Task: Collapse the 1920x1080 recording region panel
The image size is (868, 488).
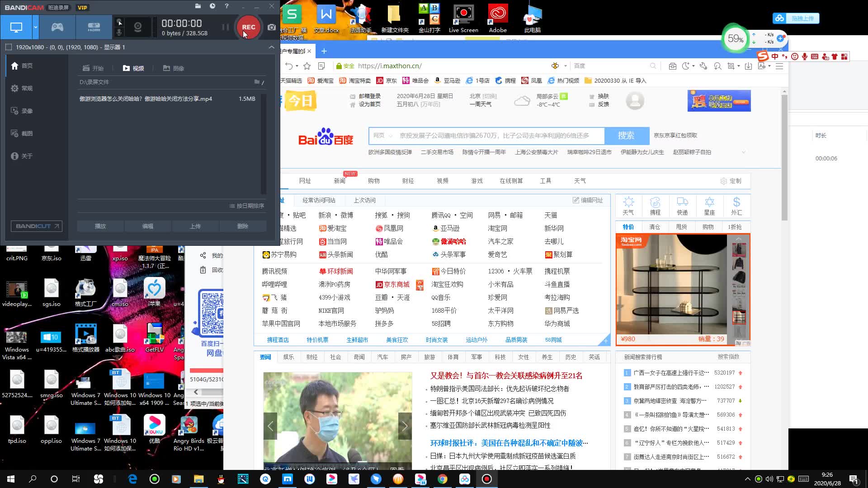Action: pyautogui.click(x=271, y=47)
